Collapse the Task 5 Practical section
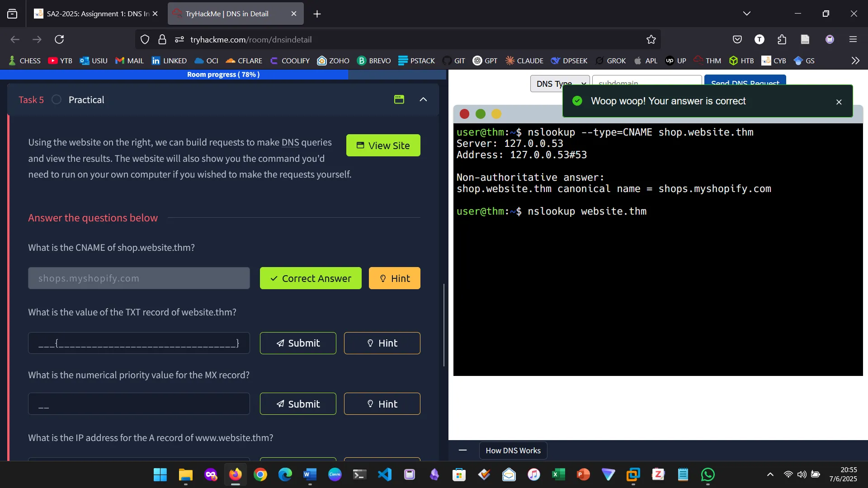 [x=423, y=99]
